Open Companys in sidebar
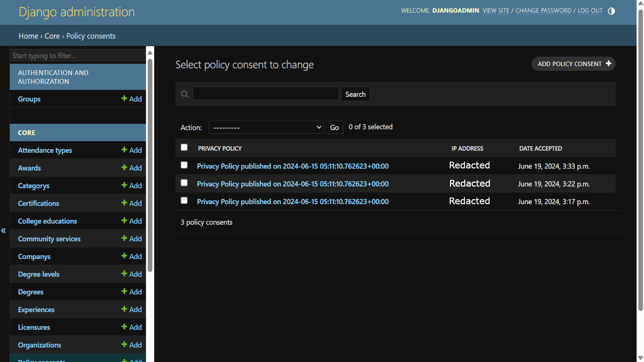Screen dimensions: 644x362 point(34,257)
